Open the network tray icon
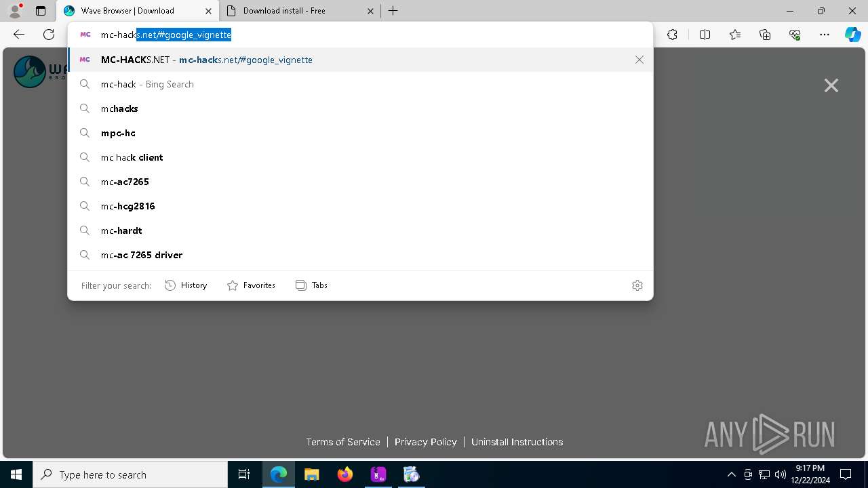The height and width of the screenshot is (488, 868). 764,474
